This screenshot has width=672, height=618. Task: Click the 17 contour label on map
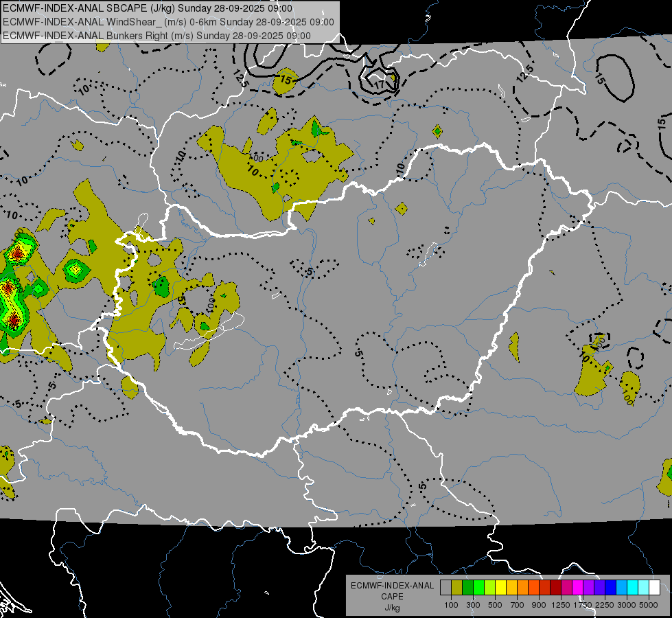click(380, 84)
